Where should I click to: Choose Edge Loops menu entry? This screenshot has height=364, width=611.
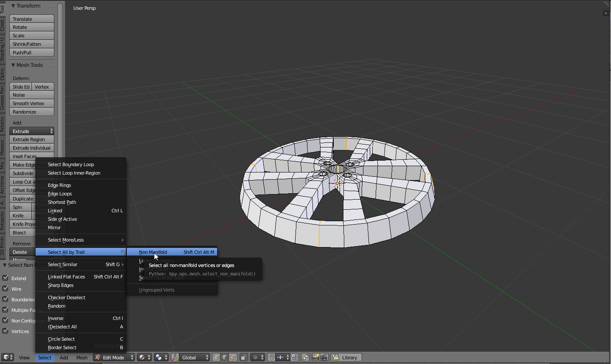(81, 194)
